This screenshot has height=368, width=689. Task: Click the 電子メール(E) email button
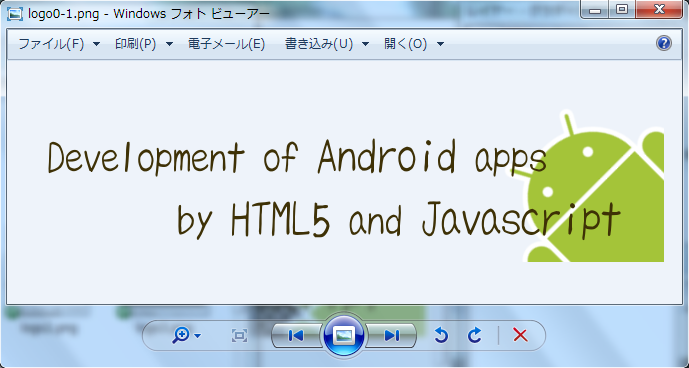coord(227,44)
